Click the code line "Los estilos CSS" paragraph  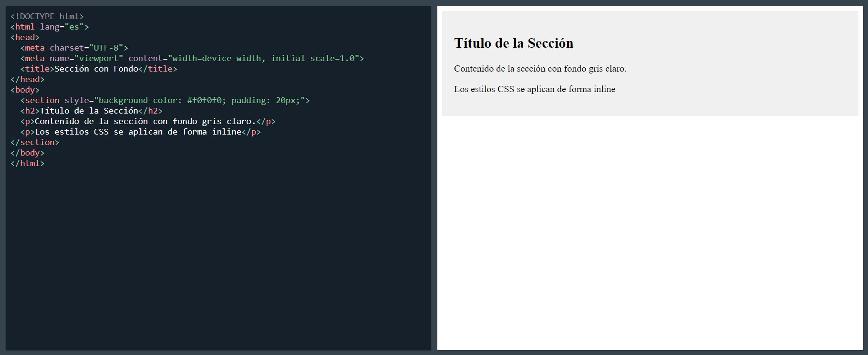[x=141, y=132]
